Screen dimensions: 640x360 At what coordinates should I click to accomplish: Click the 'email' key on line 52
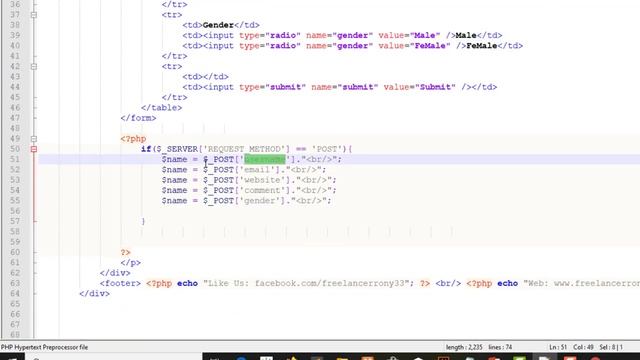[257, 170]
